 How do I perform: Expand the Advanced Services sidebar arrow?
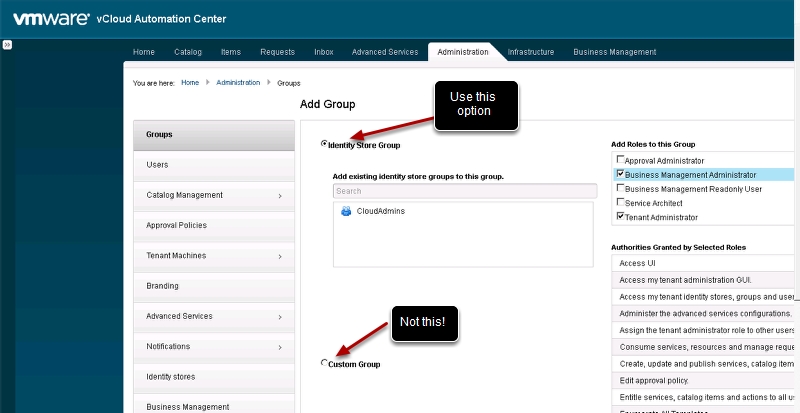[x=280, y=317]
